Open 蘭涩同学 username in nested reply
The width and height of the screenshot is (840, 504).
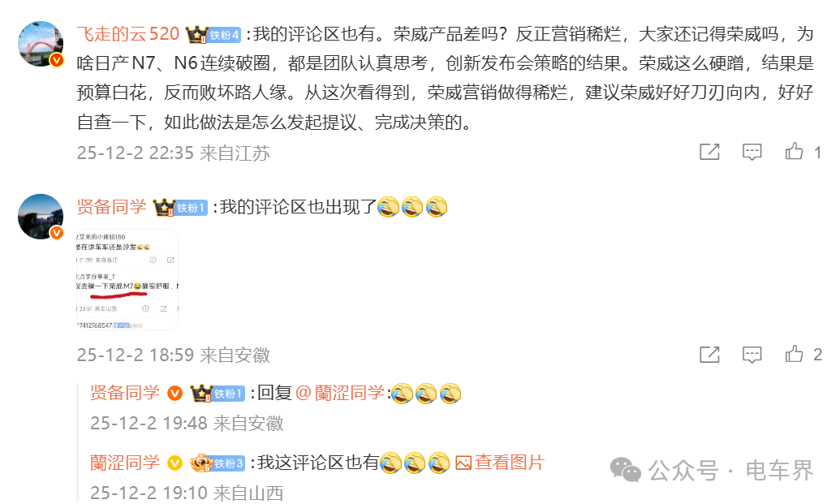125,463
